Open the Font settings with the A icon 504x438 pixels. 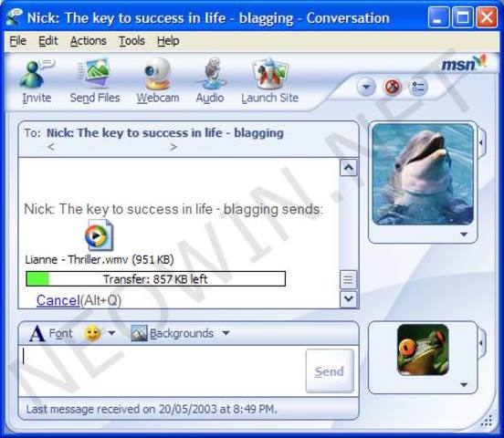tap(37, 334)
